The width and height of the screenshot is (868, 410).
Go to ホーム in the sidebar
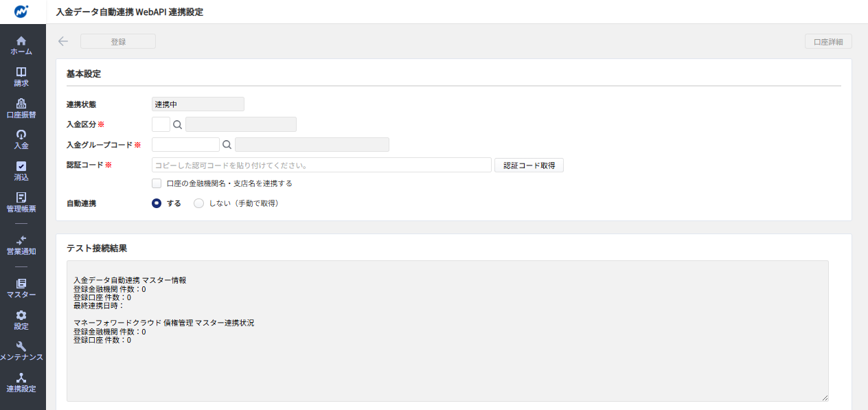coord(21,45)
